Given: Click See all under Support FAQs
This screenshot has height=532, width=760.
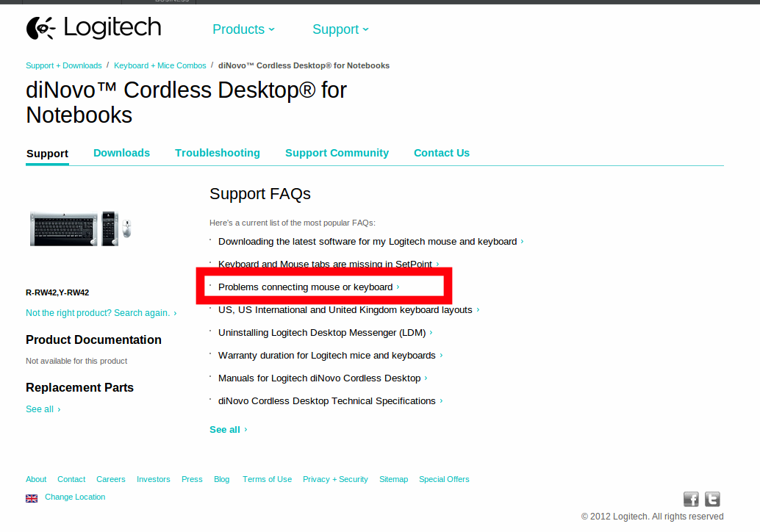Looking at the screenshot, I should [229, 430].
